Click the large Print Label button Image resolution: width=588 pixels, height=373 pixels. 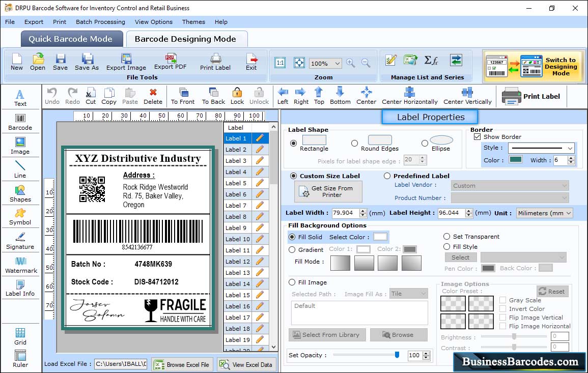coord(531,96)
